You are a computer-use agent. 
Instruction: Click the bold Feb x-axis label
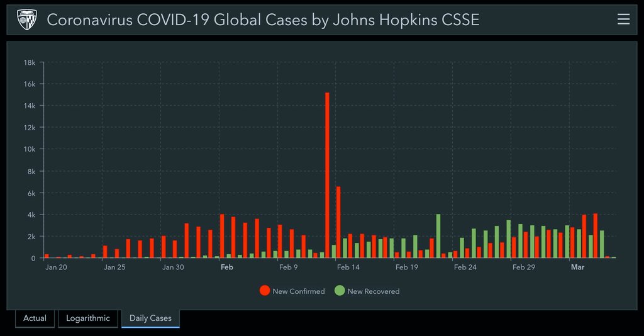pyautogui.click(x=226, y=267)
